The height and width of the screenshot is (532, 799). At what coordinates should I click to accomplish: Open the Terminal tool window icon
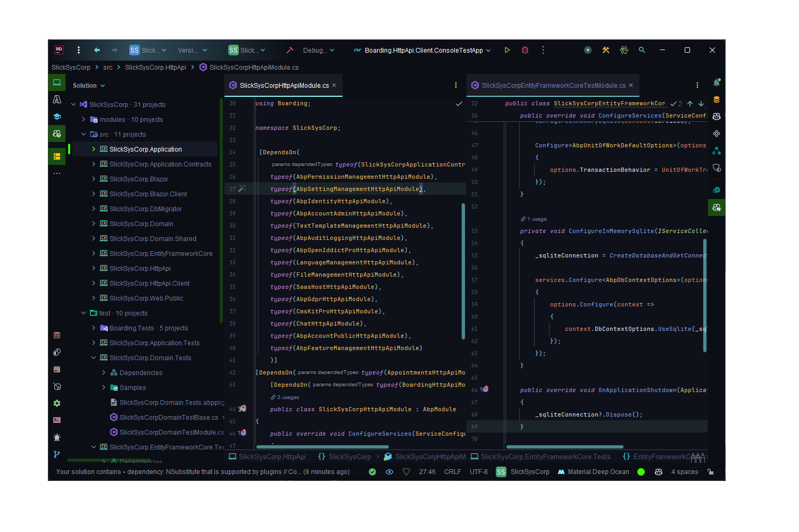coord(57,420)
